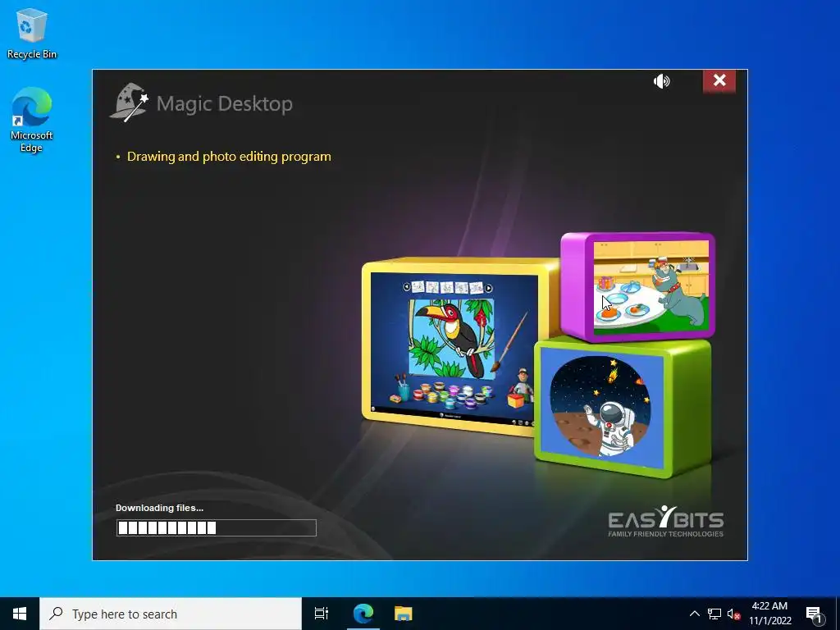
Task: Open the Recycle Bin desktop icon
Action: click(32, 34)
